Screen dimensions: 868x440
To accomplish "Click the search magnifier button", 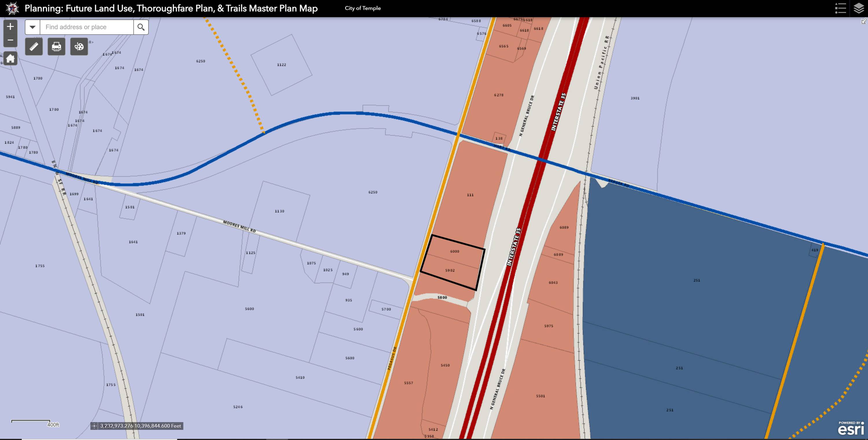I will click(141, 27).
